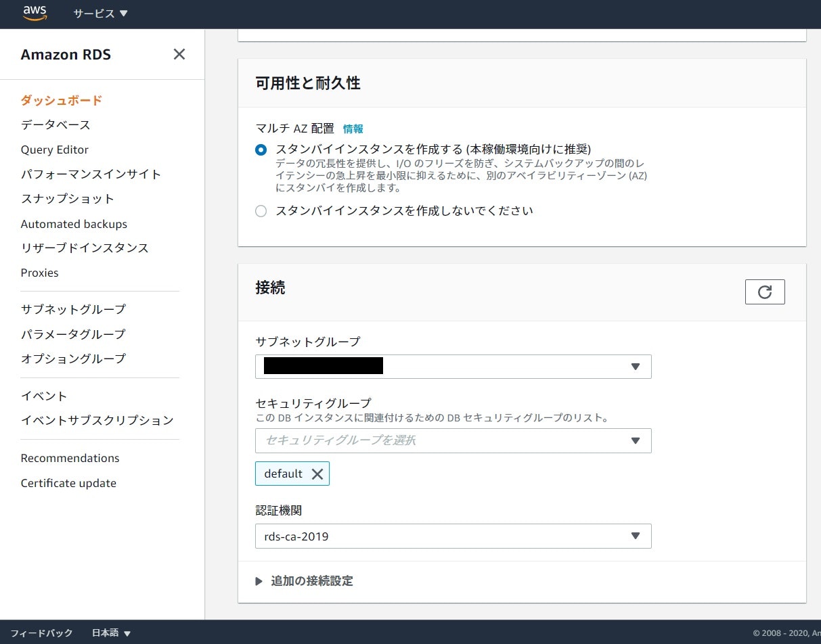Click the 可用性と耐久性 section heading
This screenshot has height=644, width=821.
[308, 83]
